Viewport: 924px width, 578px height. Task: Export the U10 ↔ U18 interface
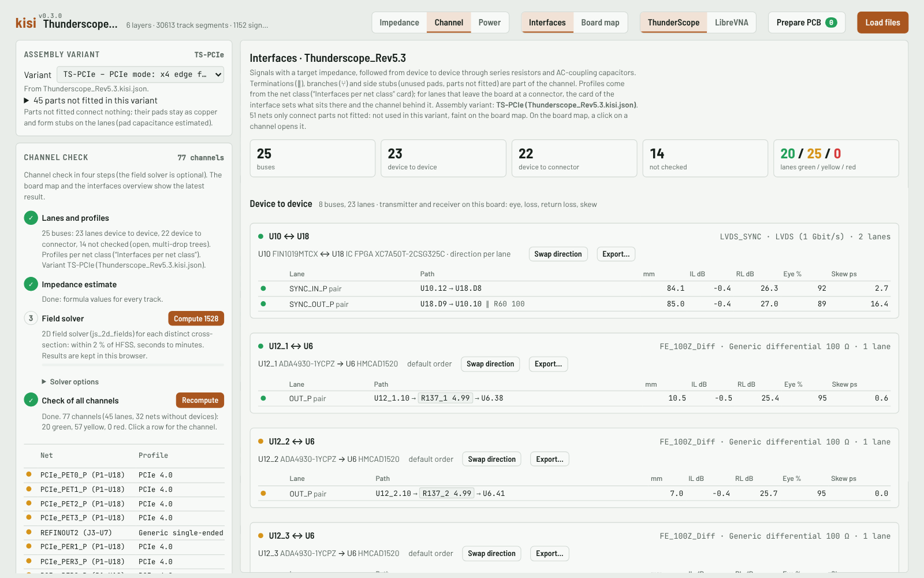[x=616, y=254]
